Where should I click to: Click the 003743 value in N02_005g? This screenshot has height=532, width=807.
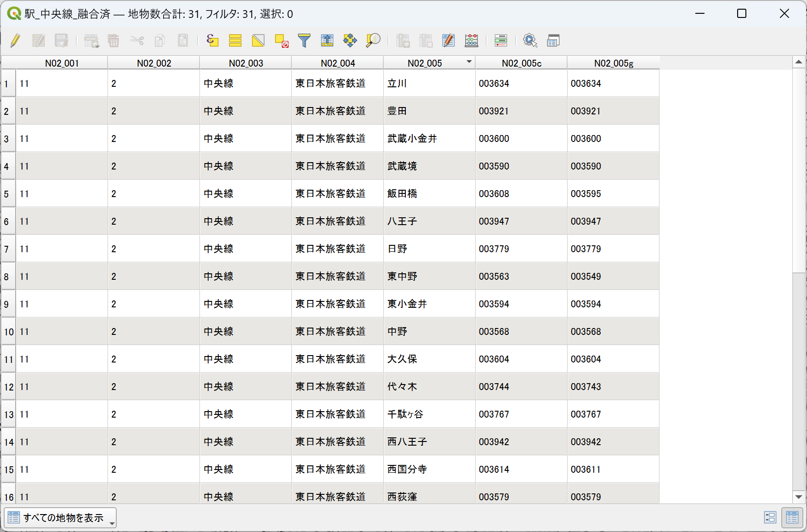[613, 386]
